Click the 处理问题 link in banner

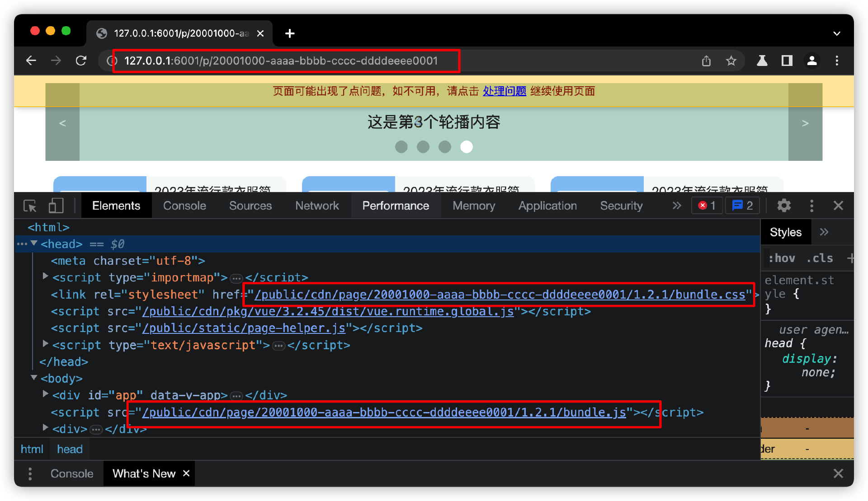(x=504, y=91)
